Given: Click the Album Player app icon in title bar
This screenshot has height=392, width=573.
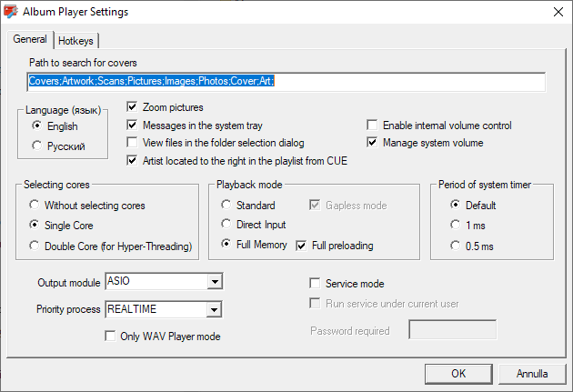Looking at the screenshot, I should [x=11, y=12].
